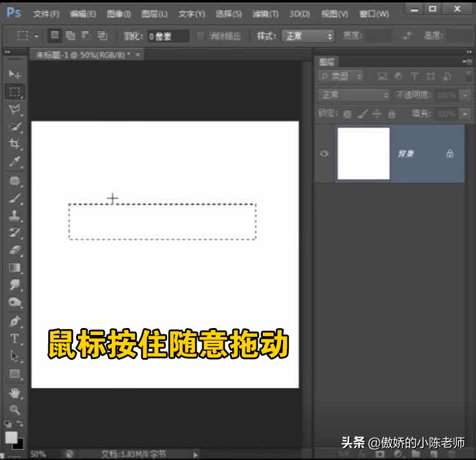The height and width of the screenshot is (460, 476).
Task: Toggle the anti-alias checkbox
Action: coord(201,36)
